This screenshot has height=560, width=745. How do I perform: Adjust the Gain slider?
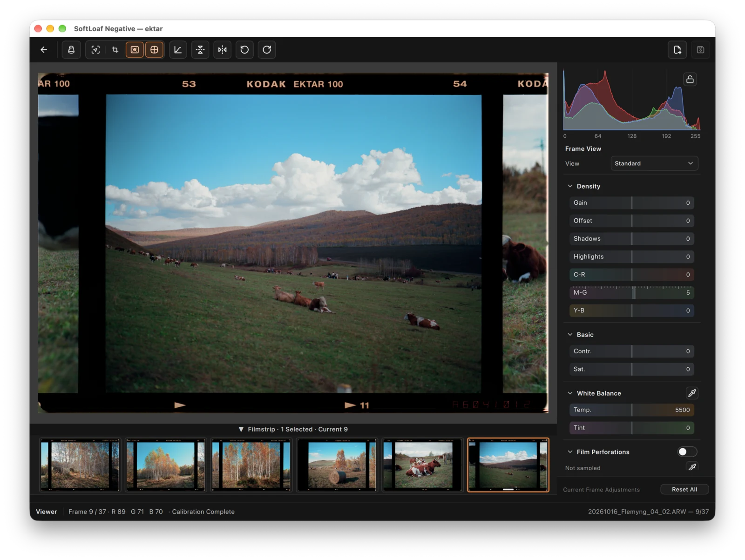pyautogui.click(x=632, y=203)
